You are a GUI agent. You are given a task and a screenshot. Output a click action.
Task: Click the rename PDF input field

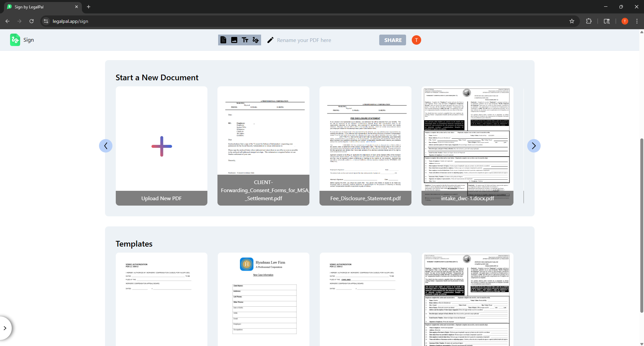[x=304, y=40]
